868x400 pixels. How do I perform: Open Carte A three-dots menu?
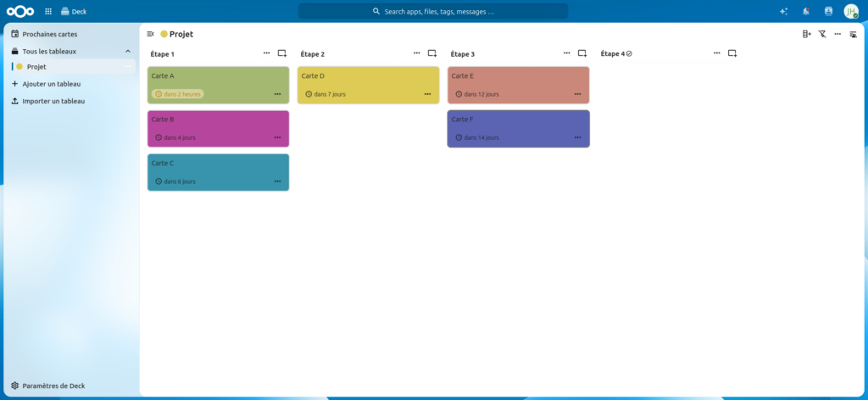[277, 94]
